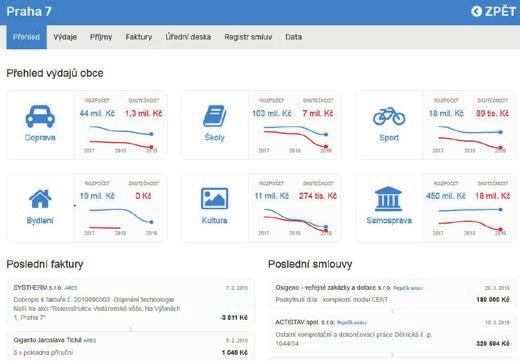520x361 pixels.
Task: Click the 180 000 Kč contract amount
Action: [x=493, y=300]
